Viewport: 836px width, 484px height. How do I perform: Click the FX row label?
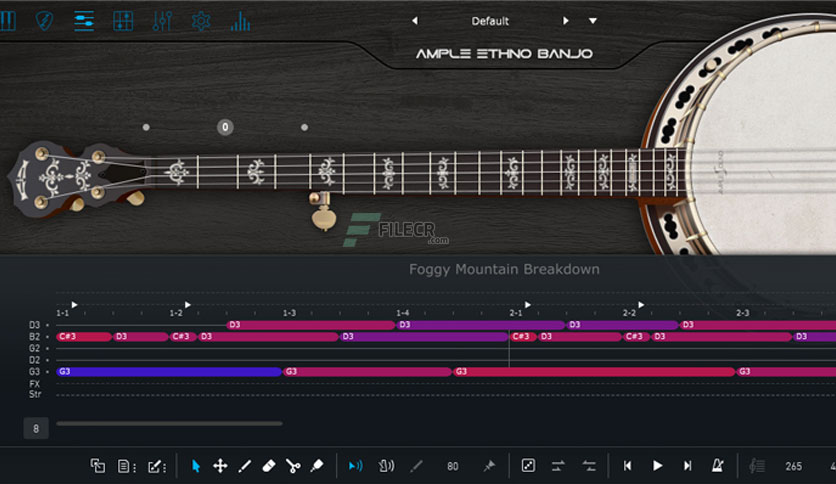click(35, 383)
